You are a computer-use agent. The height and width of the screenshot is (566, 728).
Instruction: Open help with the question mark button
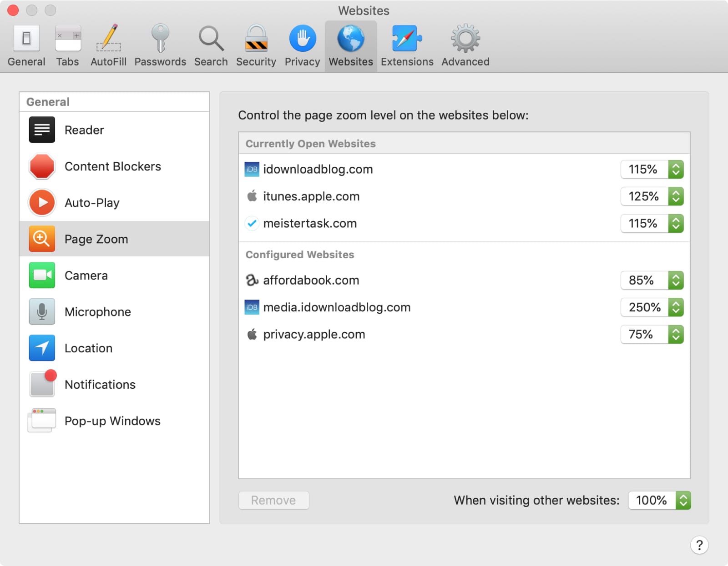click(699, 545)
